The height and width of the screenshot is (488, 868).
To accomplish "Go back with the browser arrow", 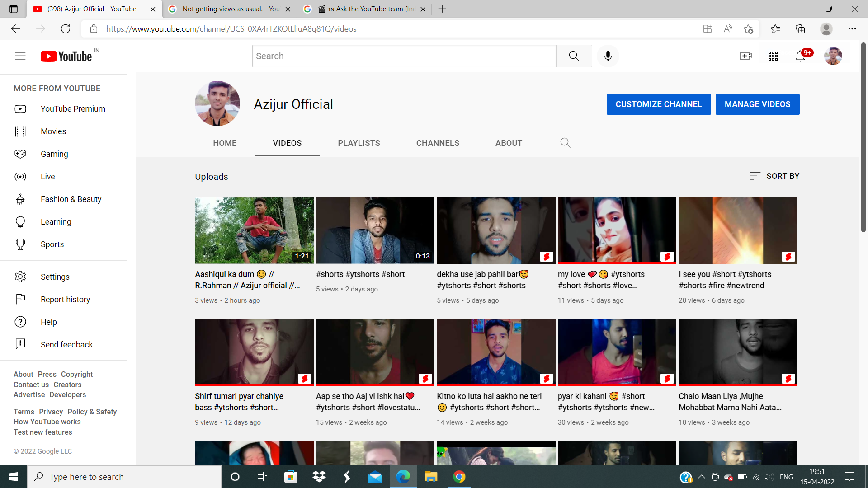I will [16, 29].
